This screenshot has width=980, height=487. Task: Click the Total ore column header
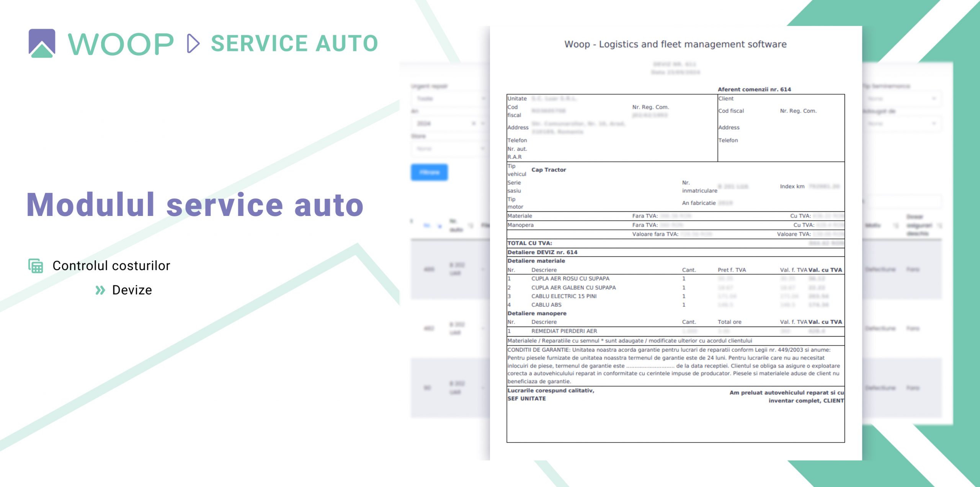tap(729, 322)
